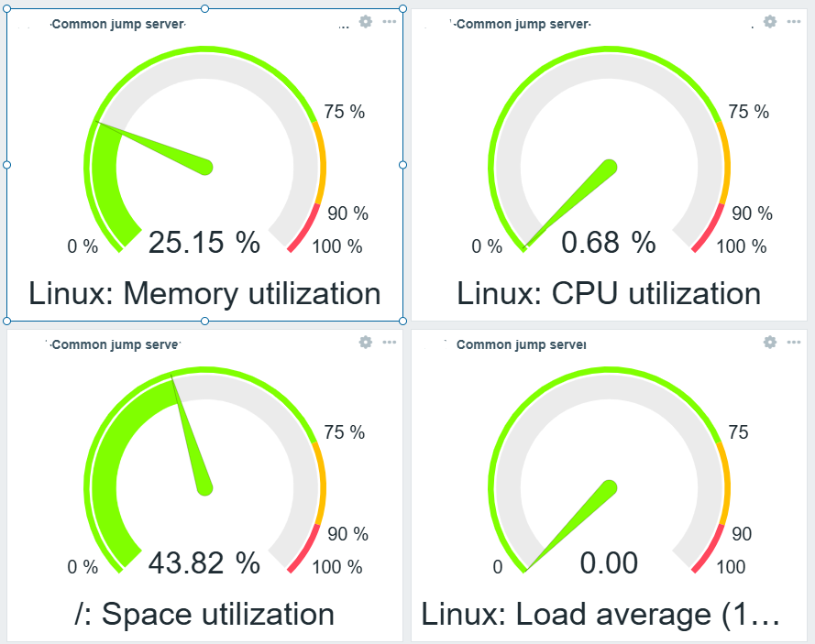Screen dimensions: 815x644
Task: Open ellipsis menu on Memory utilization widget
Action: tap(389, 21)
